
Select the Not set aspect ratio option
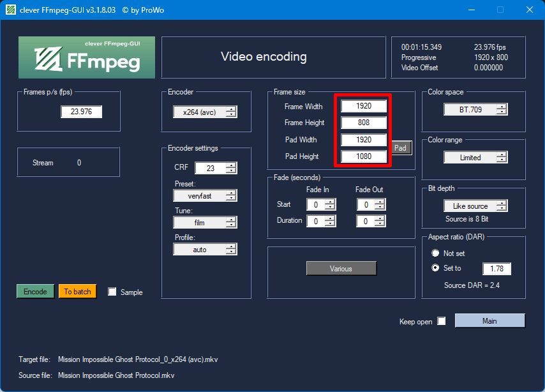(435, 253)
